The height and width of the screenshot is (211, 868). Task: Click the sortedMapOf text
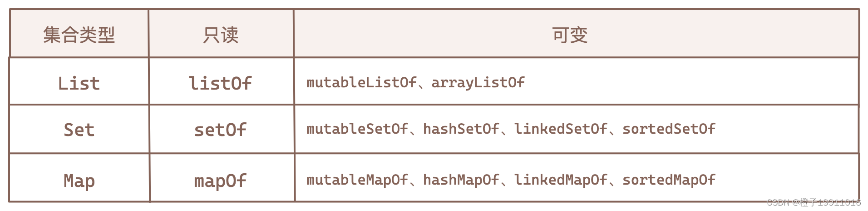point(669,180)
